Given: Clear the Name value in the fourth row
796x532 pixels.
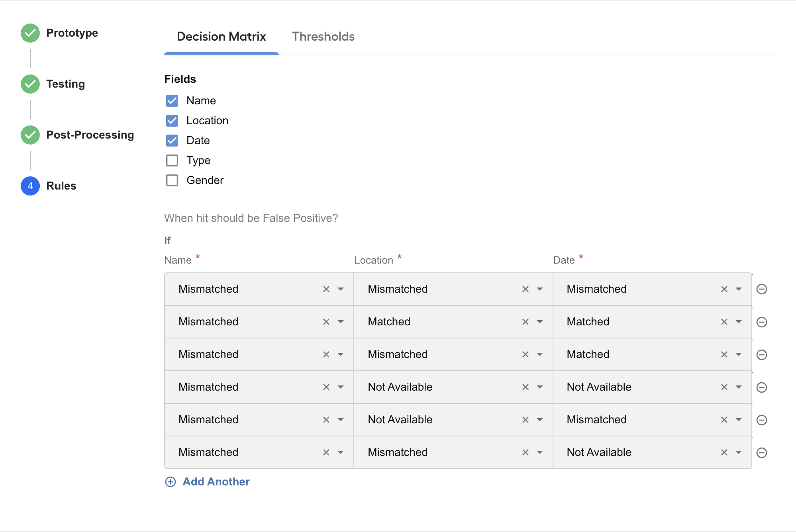Looking at the screenshot, I should click(326, 387).
